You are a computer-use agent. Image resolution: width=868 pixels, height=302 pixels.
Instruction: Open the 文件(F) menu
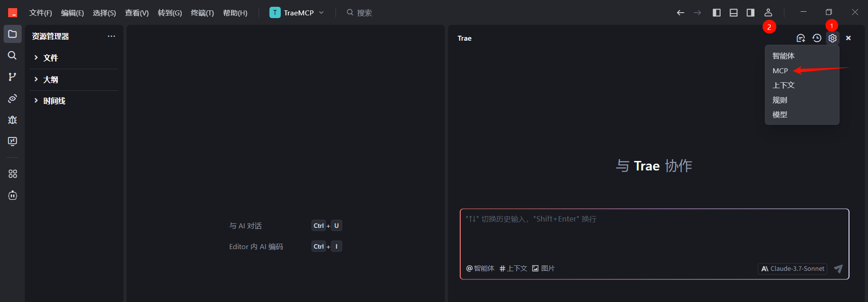[x=41, y=13]
